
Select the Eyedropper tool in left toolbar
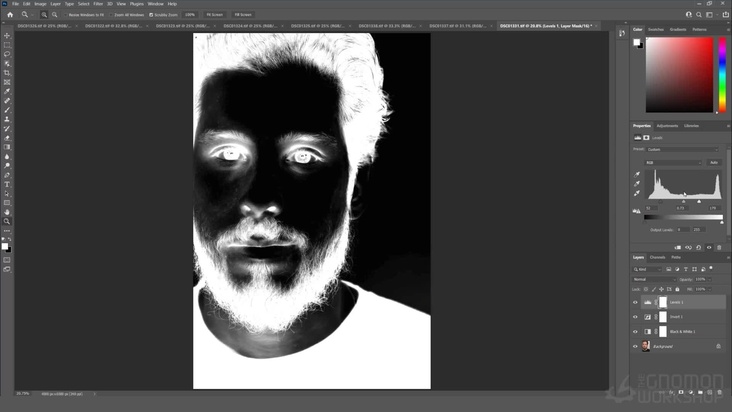[7, 91]
